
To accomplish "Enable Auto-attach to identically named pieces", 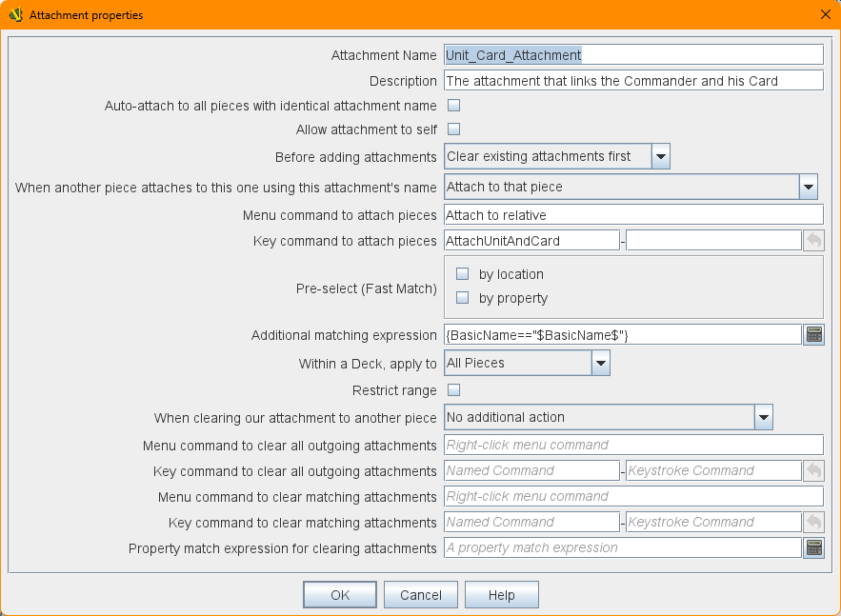I will [x=454, y=106].
